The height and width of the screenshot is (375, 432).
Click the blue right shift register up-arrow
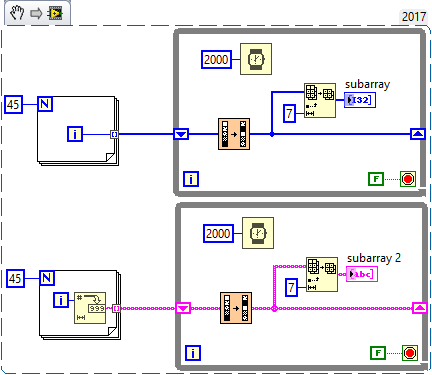pos(418,134)
